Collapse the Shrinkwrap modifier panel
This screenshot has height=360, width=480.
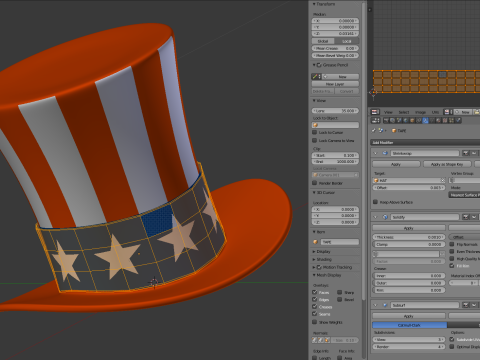(375, 153)
